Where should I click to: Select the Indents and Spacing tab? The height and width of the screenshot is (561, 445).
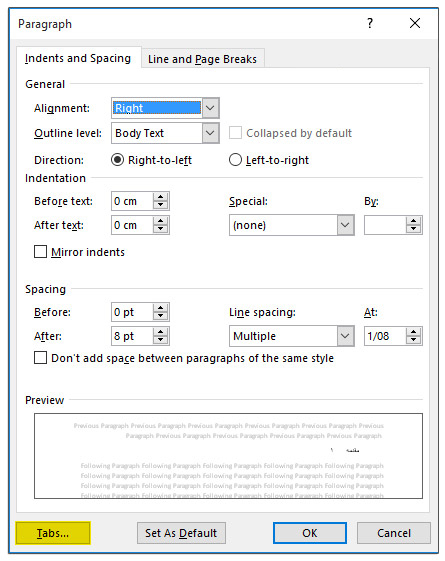coord(78,58)
